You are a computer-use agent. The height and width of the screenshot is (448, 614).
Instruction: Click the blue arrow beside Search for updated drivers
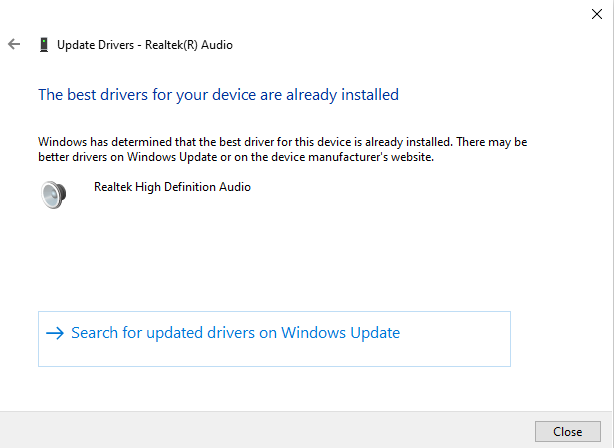pyautogui.click(x=55, y=333)
